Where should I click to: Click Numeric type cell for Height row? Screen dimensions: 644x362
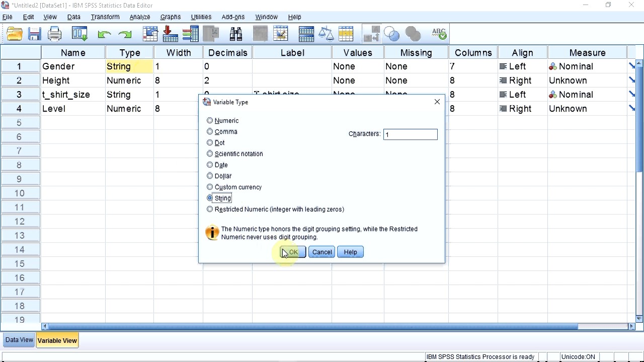(x=130, y=80)
